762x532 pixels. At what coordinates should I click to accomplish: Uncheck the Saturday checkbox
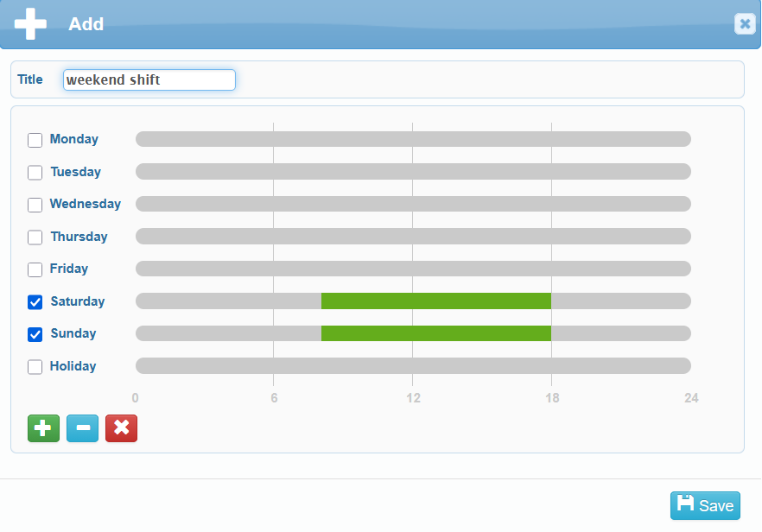tap(35, 301)
